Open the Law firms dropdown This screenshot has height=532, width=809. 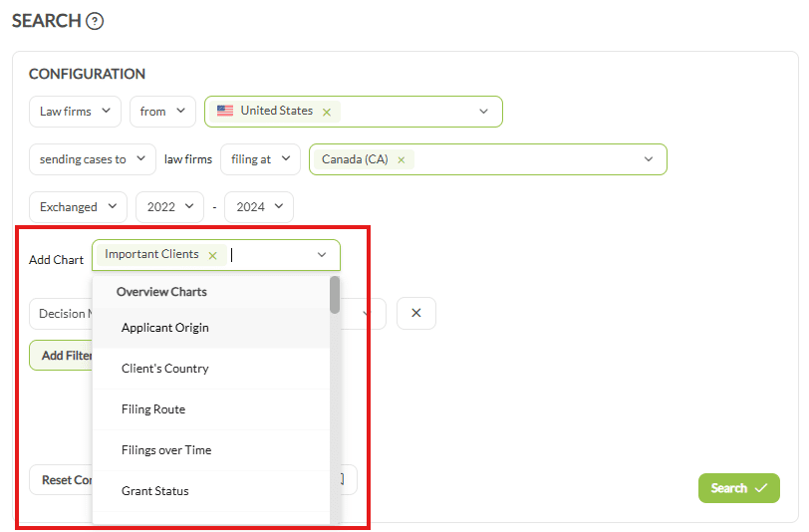point(76,112)
